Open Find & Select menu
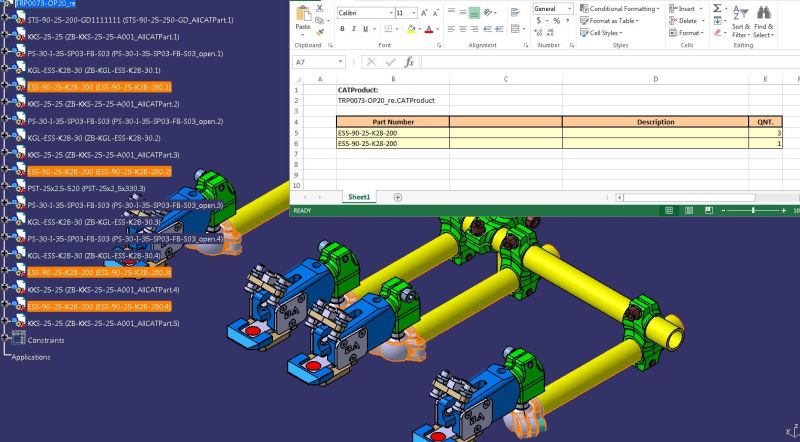Screen dimensions: 800x442 [764, 20]
